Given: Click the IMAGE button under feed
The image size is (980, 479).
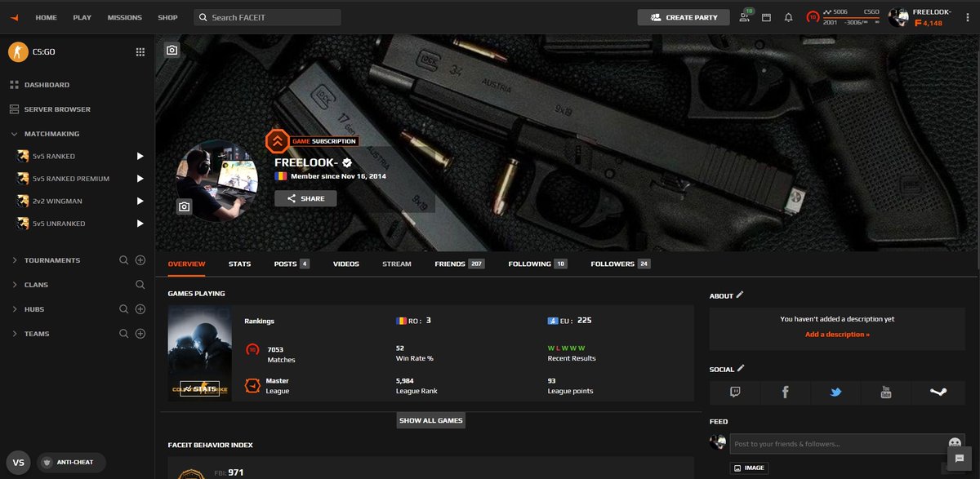Looking at the screenshot, I should point(749,468).
